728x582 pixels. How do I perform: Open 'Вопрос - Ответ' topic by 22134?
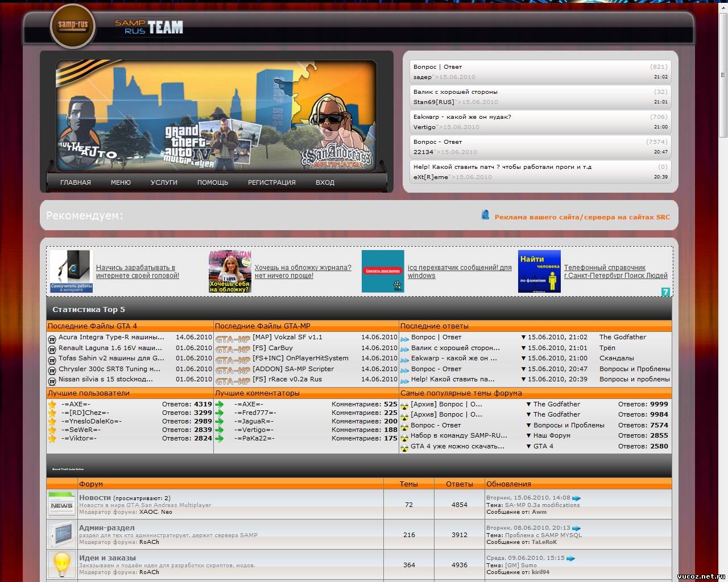(x=438, y=142)
